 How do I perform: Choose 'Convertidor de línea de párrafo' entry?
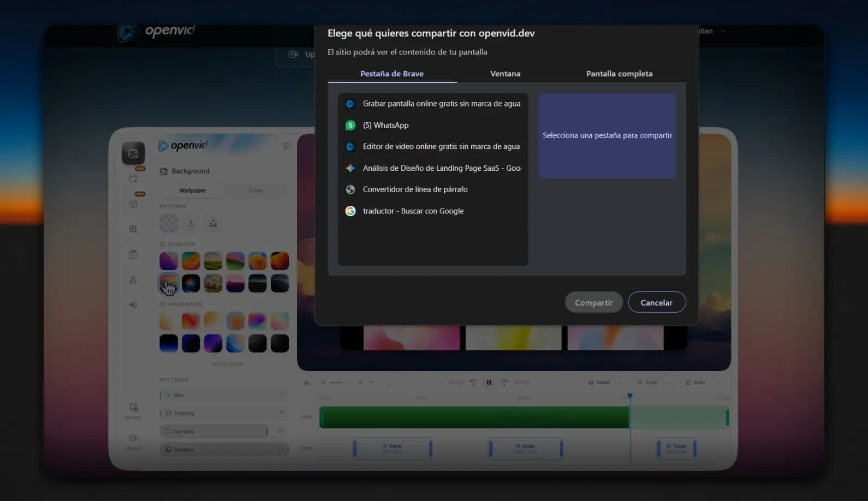433,189
